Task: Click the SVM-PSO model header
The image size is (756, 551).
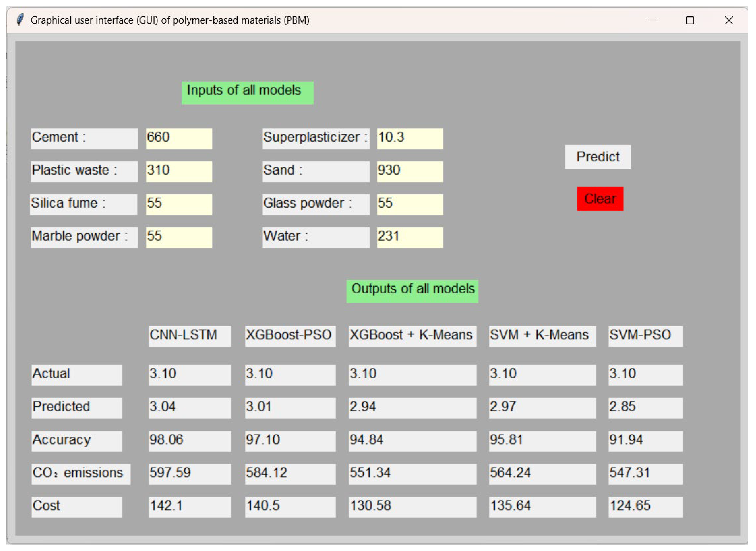Action: pyautogui.click(x=645, y=336)
